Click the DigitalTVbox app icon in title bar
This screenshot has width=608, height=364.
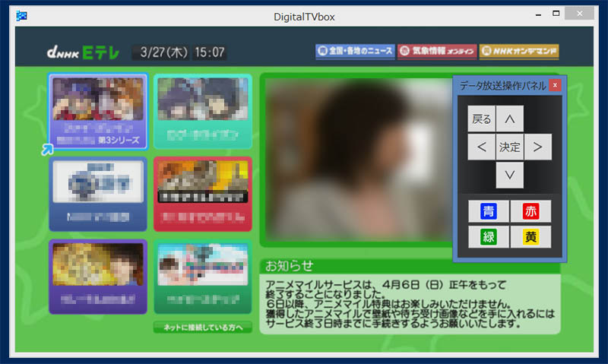tap(23, 16)
